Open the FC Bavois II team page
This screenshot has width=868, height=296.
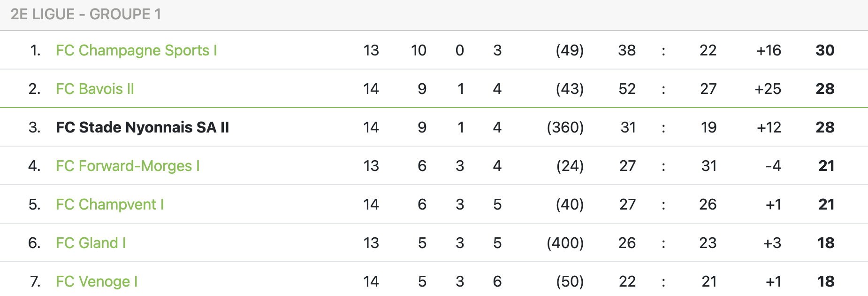pyautogui.click(x=95, y=89)
